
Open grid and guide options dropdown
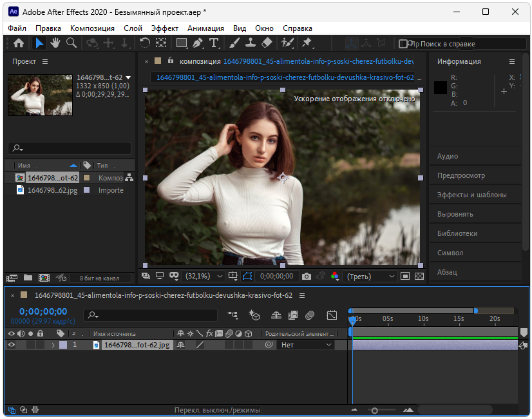233,276
